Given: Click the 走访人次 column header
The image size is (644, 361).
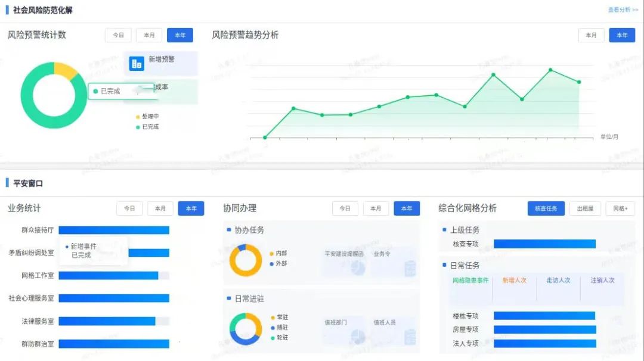Looking at the screenshot, I should point(558,281).
